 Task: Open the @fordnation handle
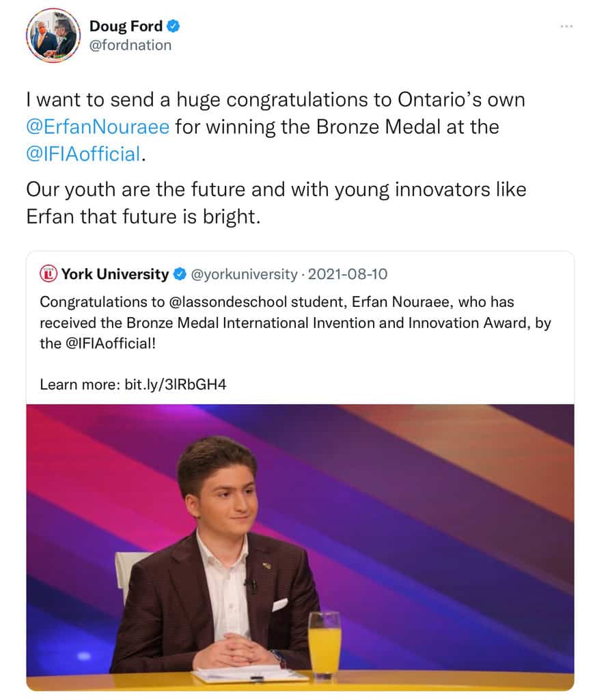130,45
